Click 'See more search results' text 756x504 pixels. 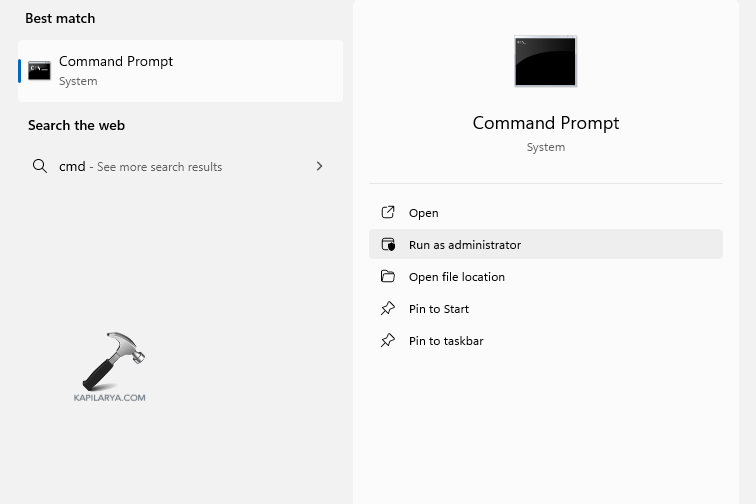(160, 167)
